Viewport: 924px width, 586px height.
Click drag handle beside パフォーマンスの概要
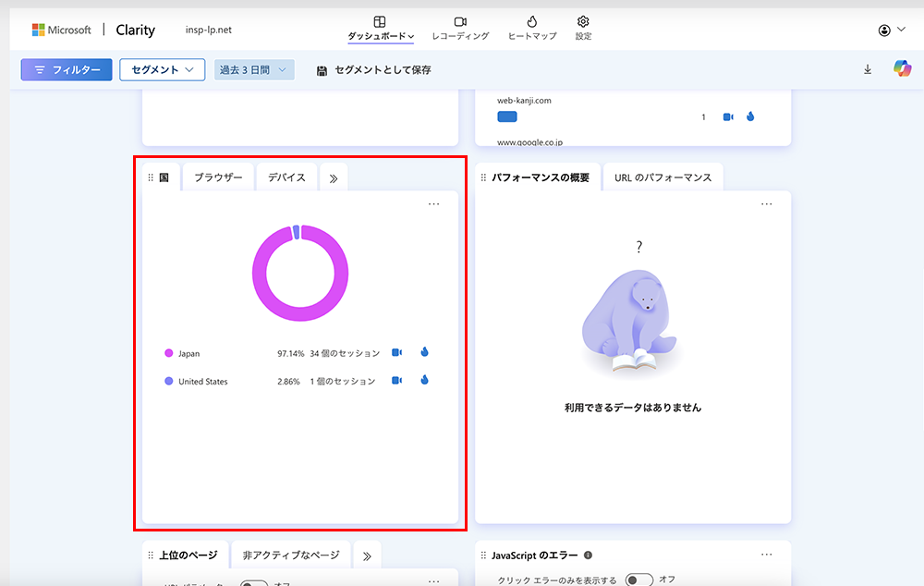click(483, 177)
